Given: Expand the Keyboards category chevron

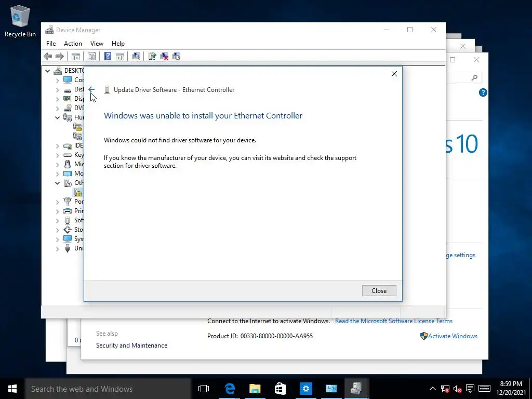Looking at the screenshot, I should (57, 155).
